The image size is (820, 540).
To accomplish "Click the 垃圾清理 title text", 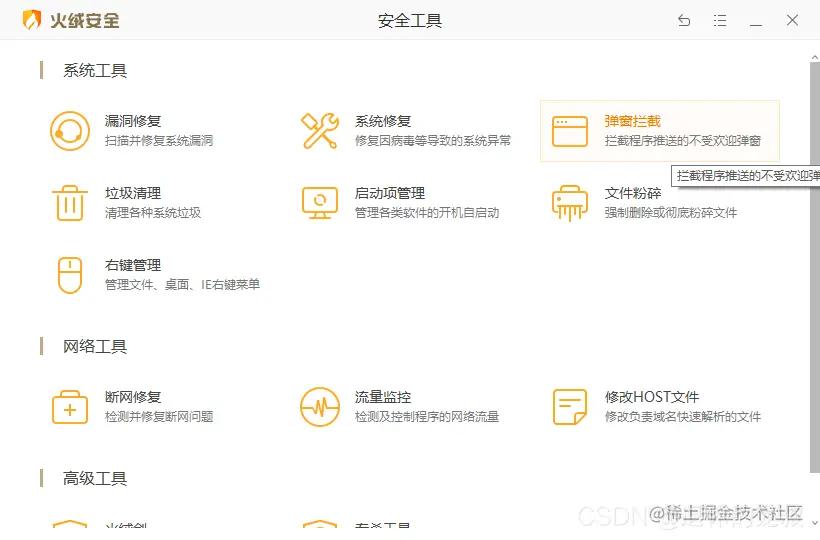I will point(133,193).
